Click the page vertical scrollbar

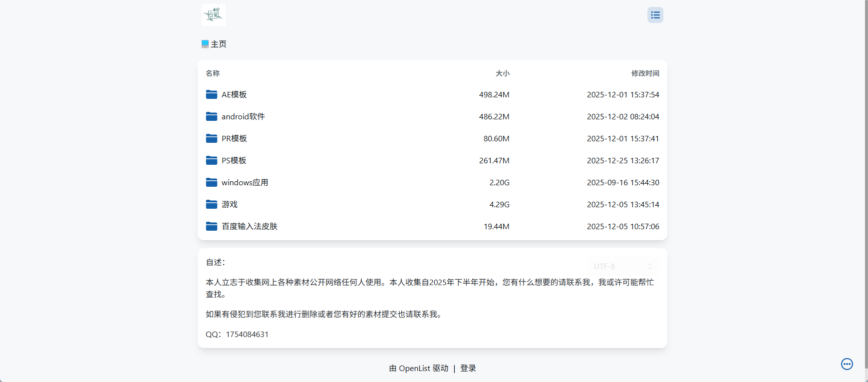tap(866, 185)
